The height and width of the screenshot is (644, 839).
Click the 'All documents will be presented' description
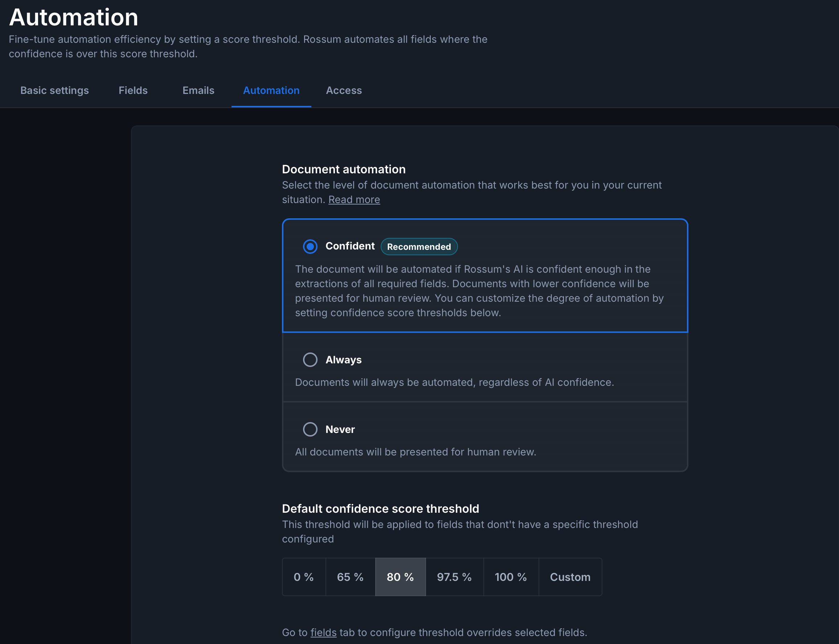pos(416,452)
